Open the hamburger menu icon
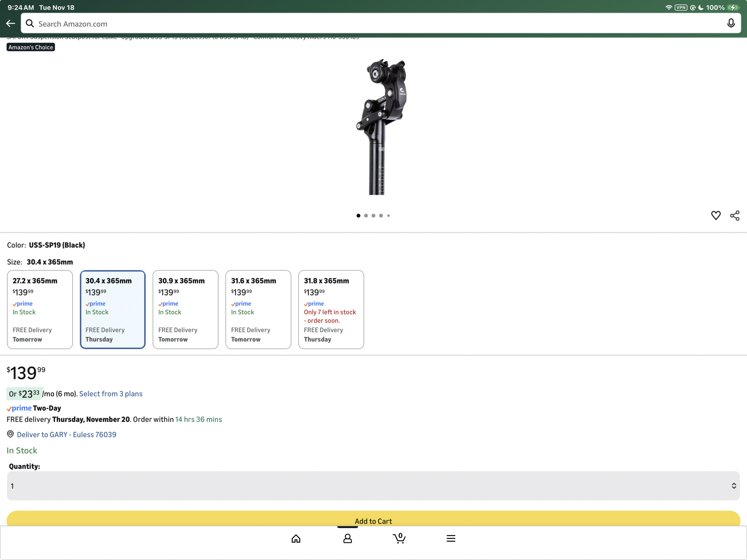 [x=451, y=538]
